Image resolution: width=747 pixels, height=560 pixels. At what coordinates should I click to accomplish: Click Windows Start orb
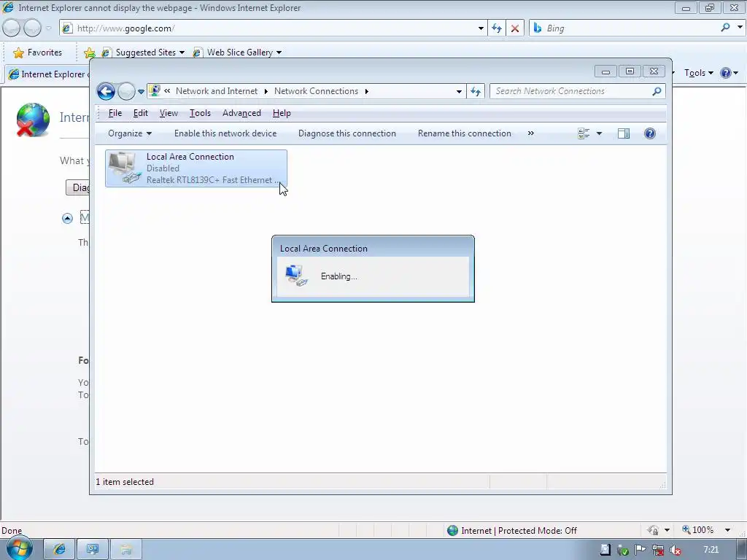[x=19, y=548]
